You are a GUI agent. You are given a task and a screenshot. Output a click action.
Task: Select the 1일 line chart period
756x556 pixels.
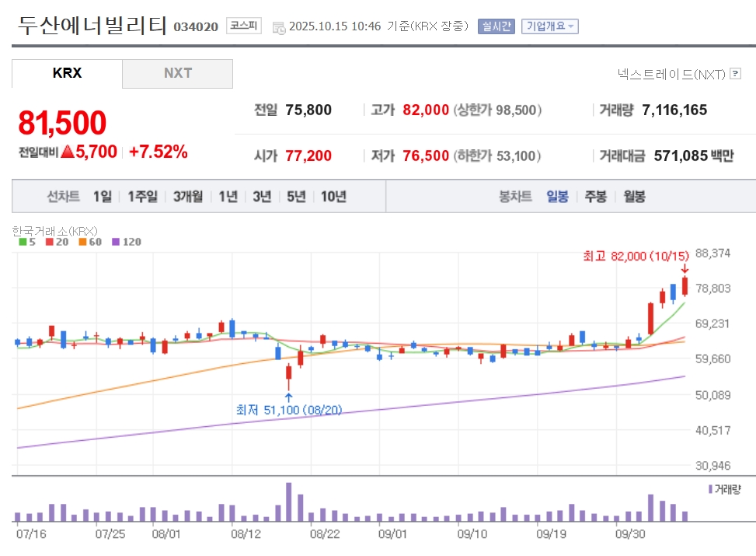[x=103, y=197]
